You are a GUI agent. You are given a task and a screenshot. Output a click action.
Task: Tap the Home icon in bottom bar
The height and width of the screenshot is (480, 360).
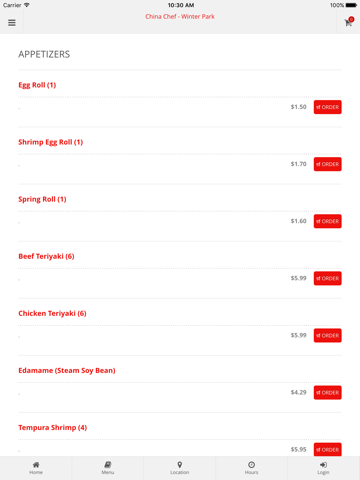pyautogui.click(x=36, y=465)
